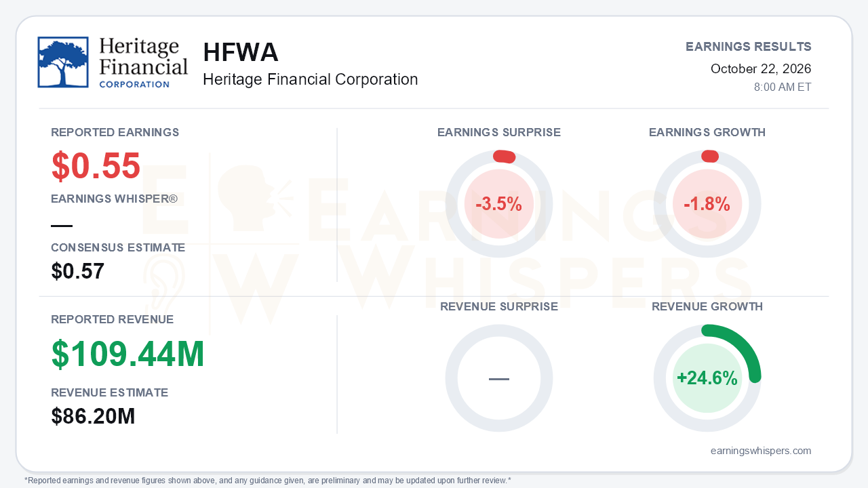
Task: Click the Heritage Financial Corporation logo
Action: pyautogui.click(x=113, y=62)
